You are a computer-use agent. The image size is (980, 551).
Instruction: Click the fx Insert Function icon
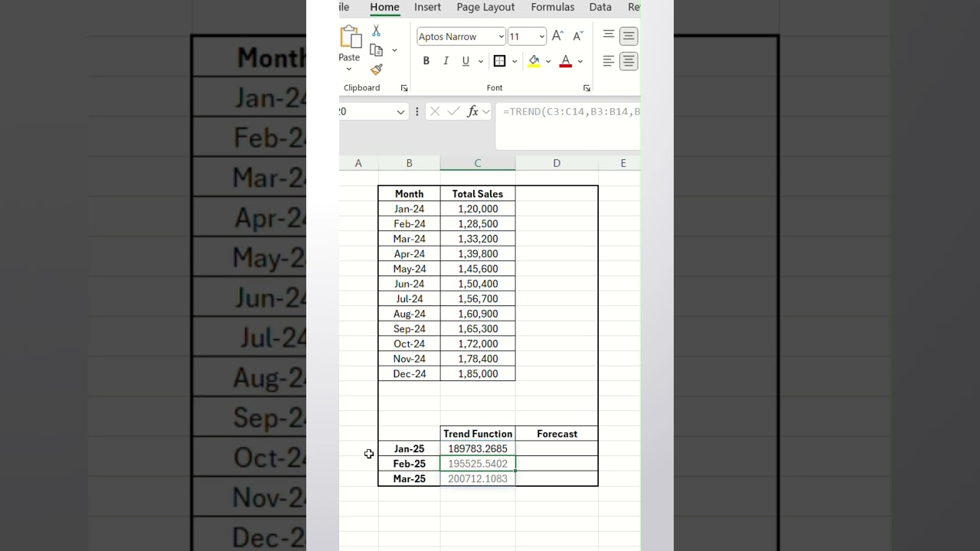472,112
